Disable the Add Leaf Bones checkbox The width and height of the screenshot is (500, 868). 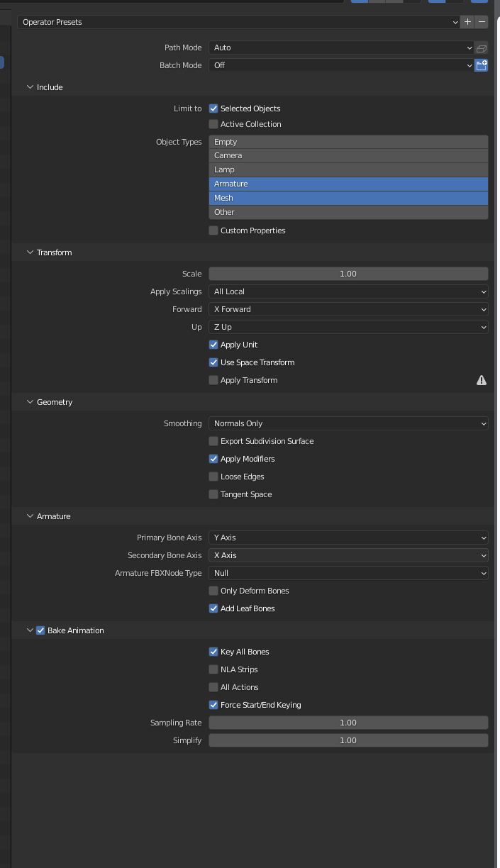click(x=213, y=608)
